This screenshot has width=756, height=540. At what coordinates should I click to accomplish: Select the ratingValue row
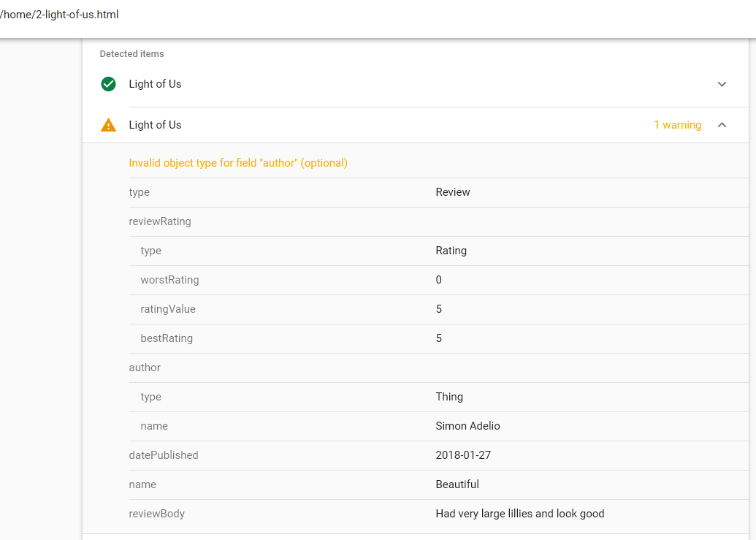pyautogui.click(x=168, y=309)
